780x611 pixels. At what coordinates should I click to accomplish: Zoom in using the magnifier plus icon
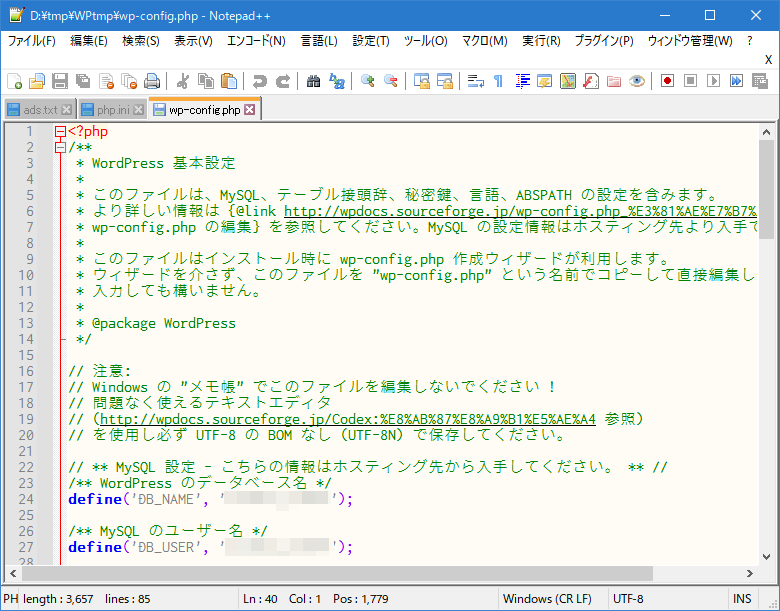368,81
